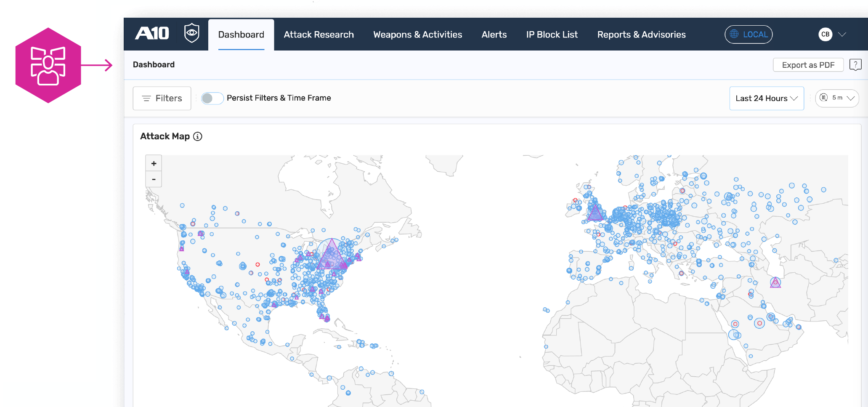Click the pause refresh icon beside 5m
The height and width of the screenshot is (407, 868).
[824, 98]
